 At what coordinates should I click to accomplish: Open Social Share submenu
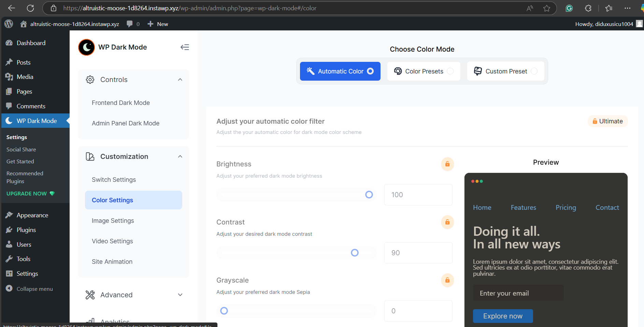tap(21, 150)
